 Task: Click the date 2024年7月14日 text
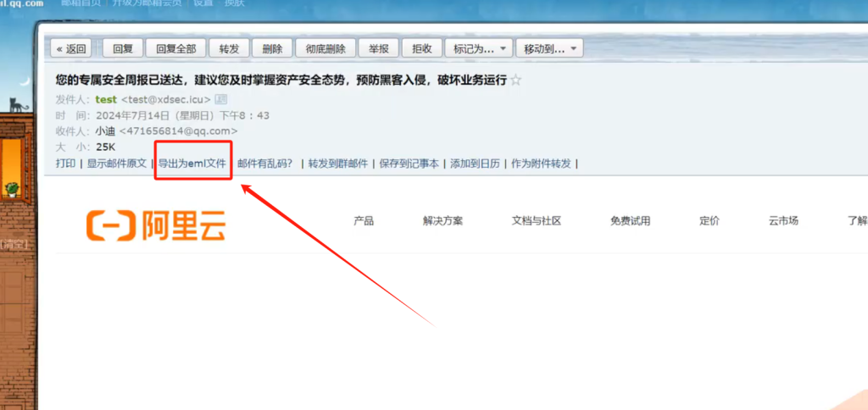click(x=133, y=116)
